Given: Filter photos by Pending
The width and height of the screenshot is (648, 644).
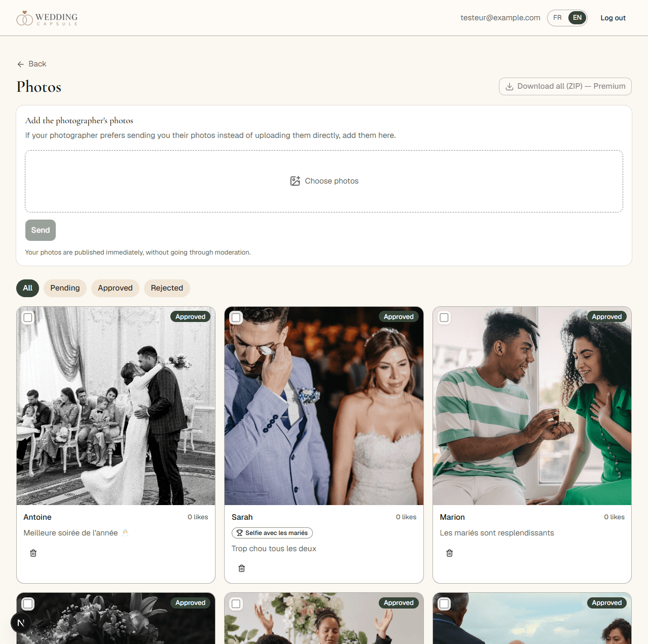Looking at the screenshot, I should [x=65, y=288].
